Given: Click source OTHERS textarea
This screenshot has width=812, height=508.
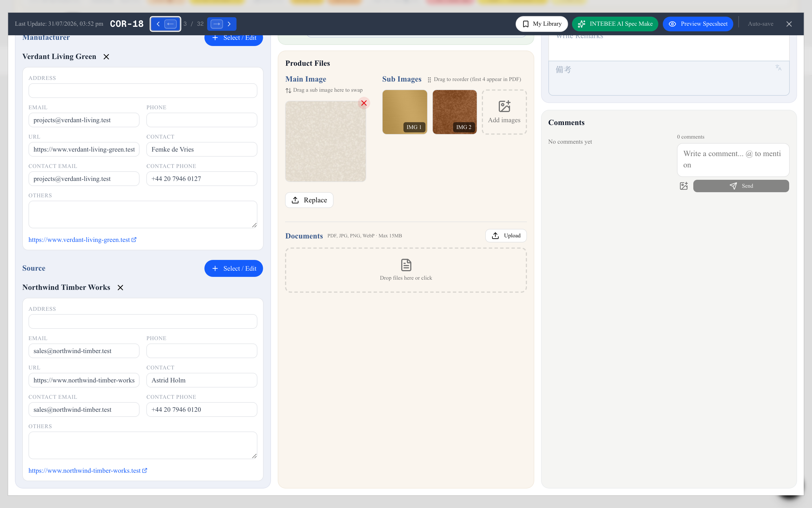Looking at the screenshot, I should click(143, 445).
